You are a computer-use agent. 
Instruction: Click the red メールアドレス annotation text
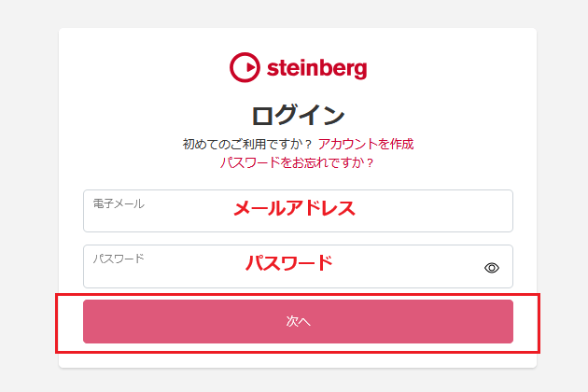pos(294,208)
